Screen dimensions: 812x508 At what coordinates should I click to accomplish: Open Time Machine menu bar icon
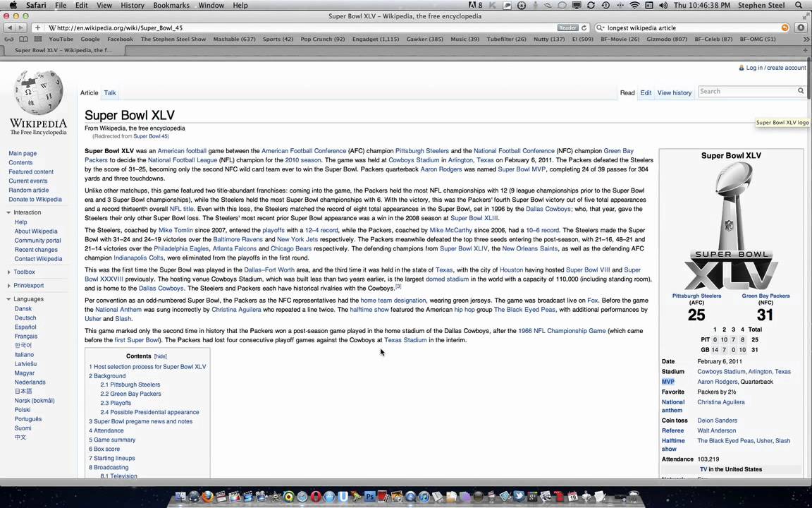(605, 5)
